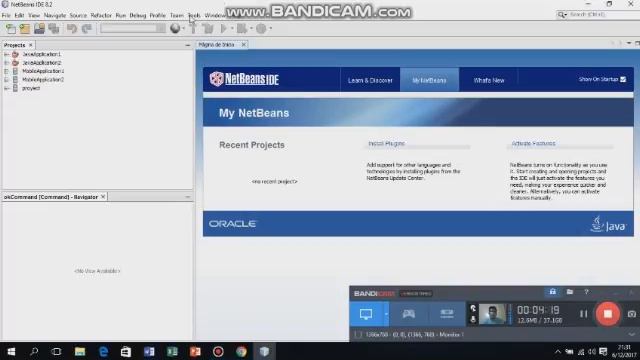Toggle the Show On Startup checkbox
This screenshot has height=360, width=640.
[x=623, y=79]
